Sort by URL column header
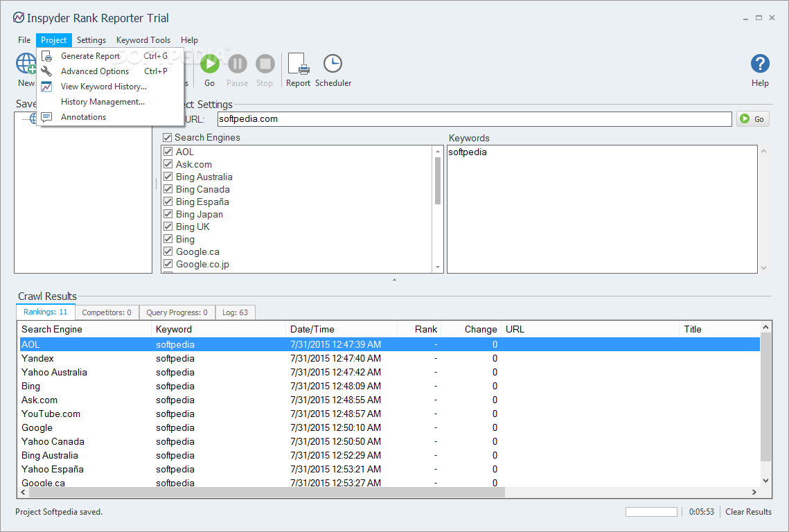The image size is (789, 532). (x=589, y=329)
